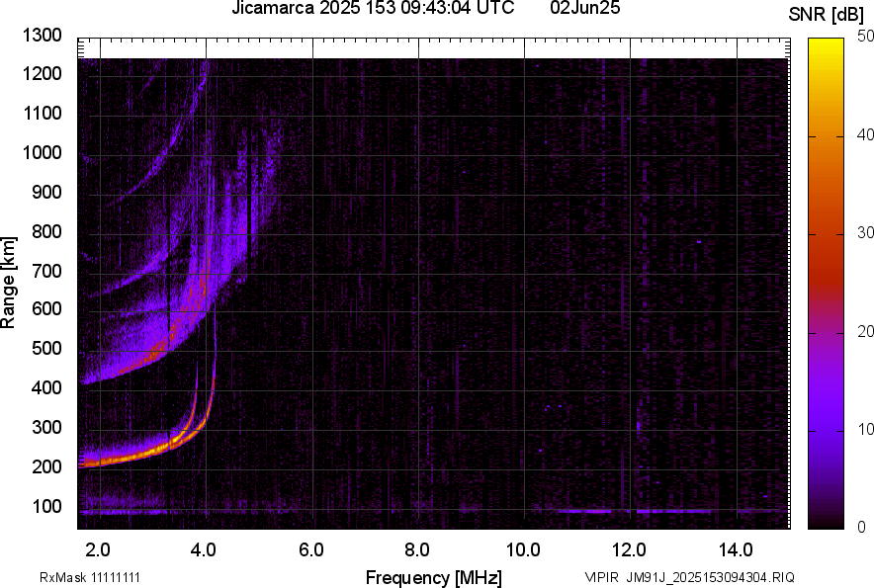The image size is (874, 588).
Task: Click the range tick label '500'
Action: click(x=46, y=348)
